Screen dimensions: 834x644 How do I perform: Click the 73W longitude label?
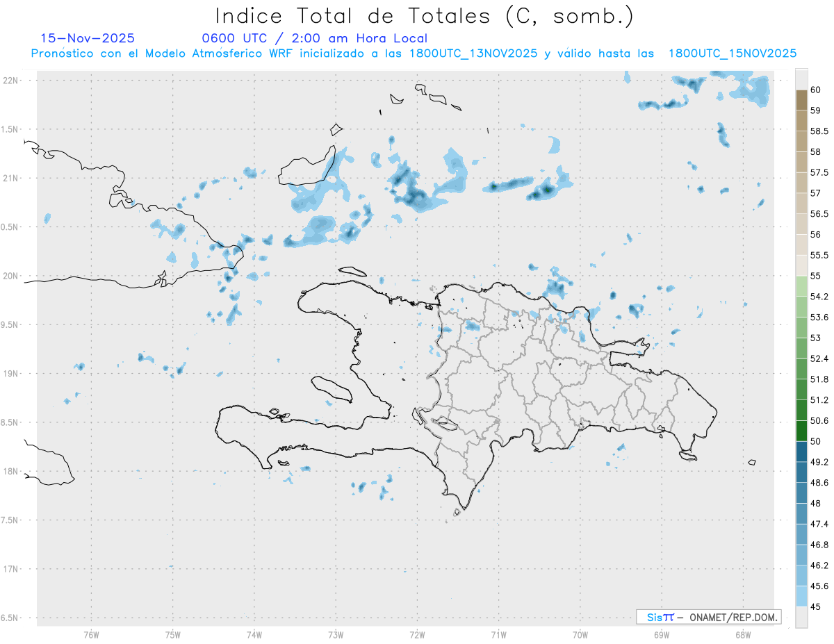pos(336,635)
